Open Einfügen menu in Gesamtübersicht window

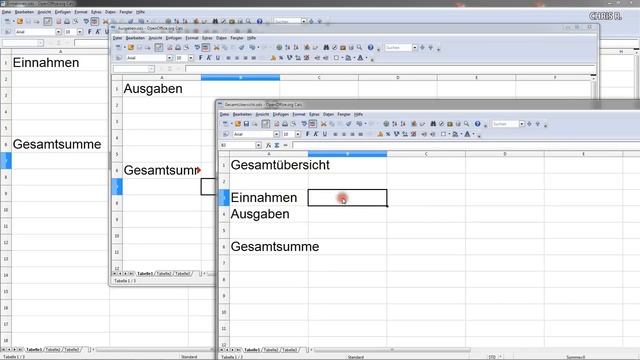280,114
